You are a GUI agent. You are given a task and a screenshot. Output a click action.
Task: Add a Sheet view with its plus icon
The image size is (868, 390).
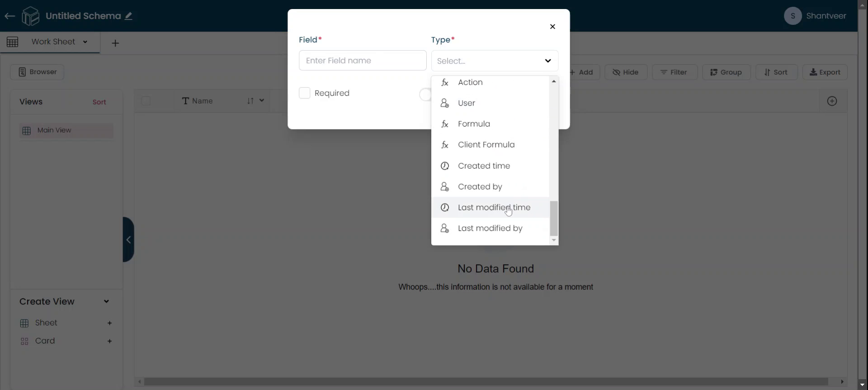click(x=109, y=323)
